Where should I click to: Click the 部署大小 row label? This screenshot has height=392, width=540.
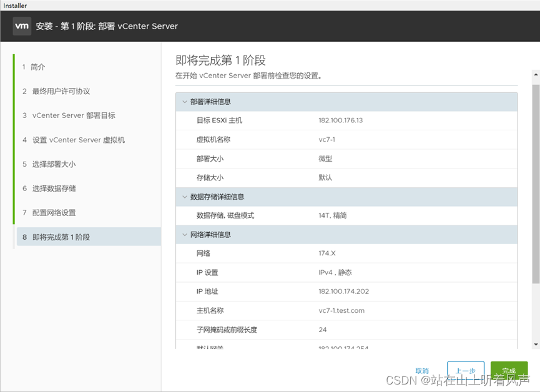210,159
